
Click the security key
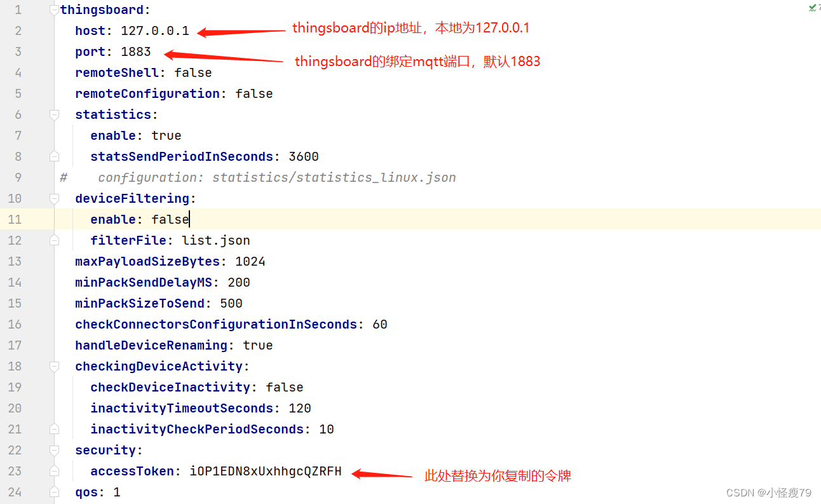[105, 451]
